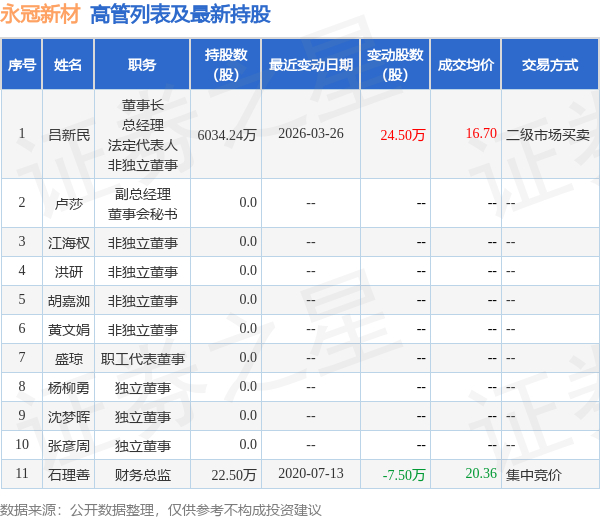Click the green 20.36 average price
The image size is (600, 519).
click(481, 474)
